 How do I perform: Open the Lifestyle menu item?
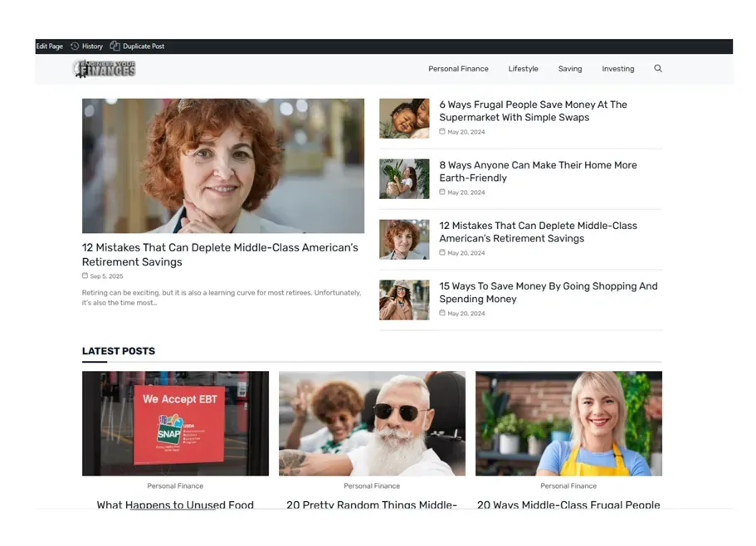click(x=523, y=69)
